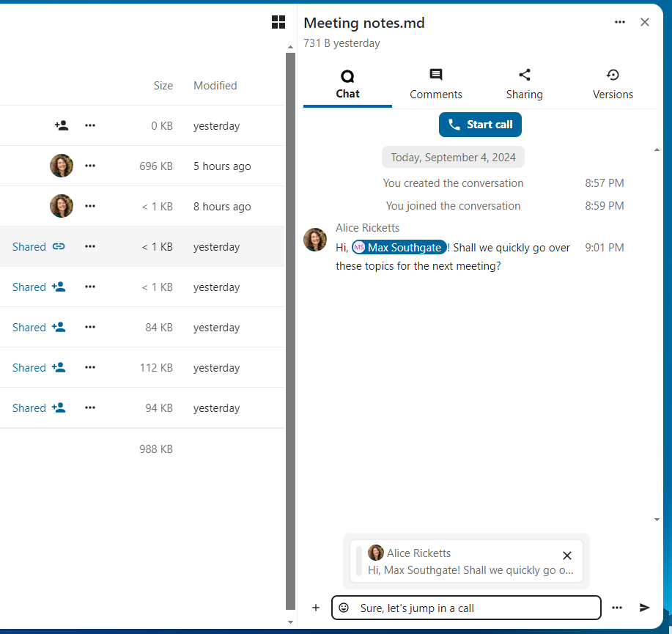This screenshot has height=634, width=672.
Task: Switch to the Comments tab
Action: [436, 84]
